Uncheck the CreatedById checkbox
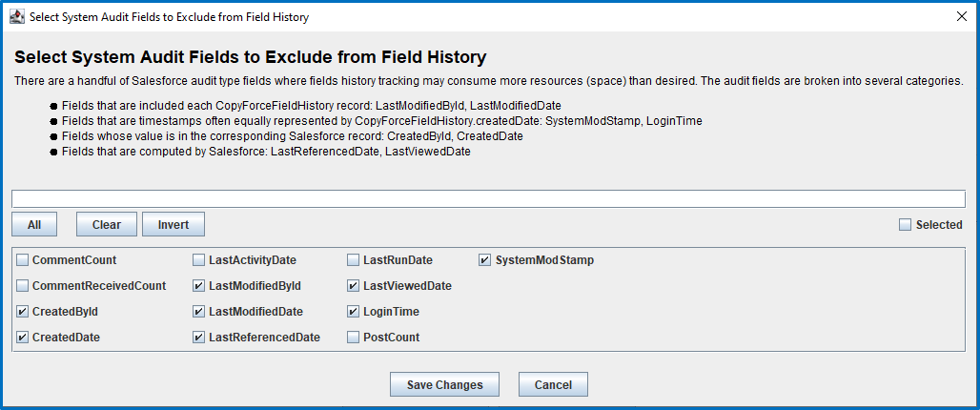Image resolution: width=980 pixels, height=410 pixels. click(x=23, y=311)
